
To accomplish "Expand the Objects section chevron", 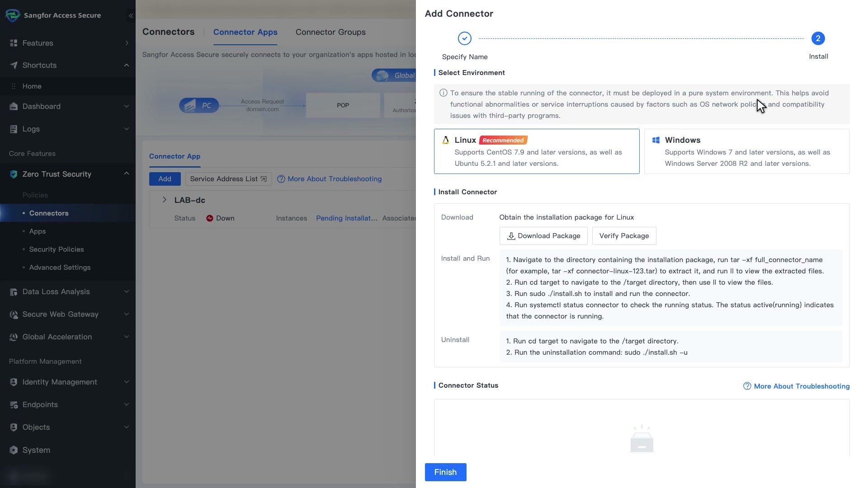I will (x=127, y=427).
